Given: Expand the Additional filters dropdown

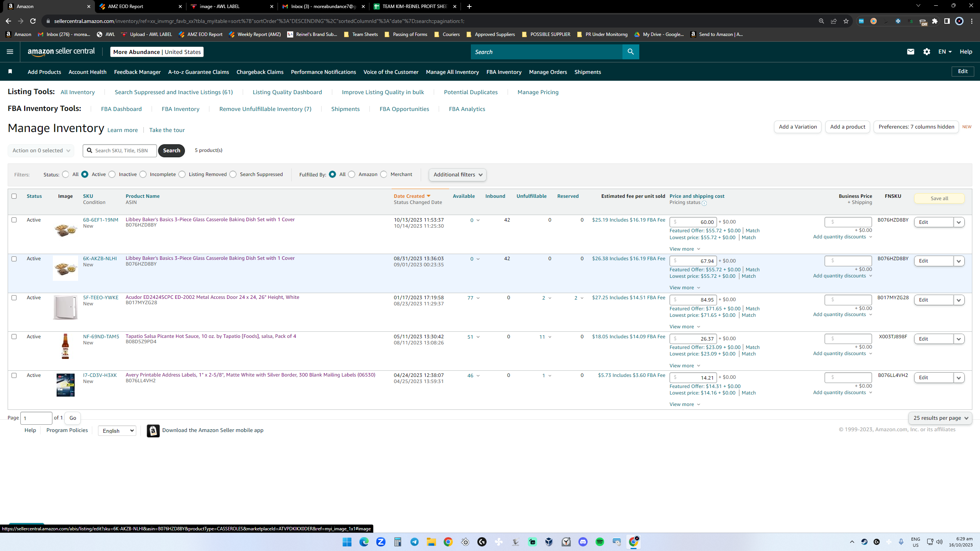Looking at the screenshot, I should [x=458, y=174].
